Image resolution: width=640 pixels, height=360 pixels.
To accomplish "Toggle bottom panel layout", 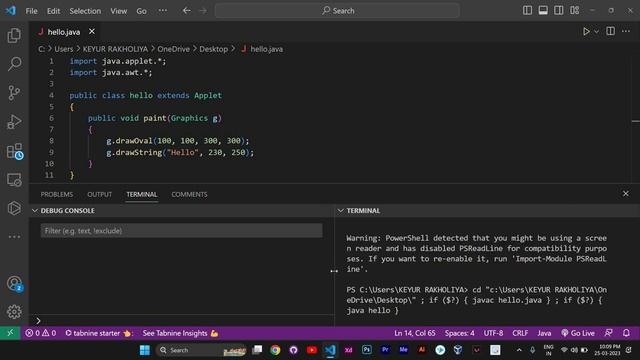I will (543, 11).
